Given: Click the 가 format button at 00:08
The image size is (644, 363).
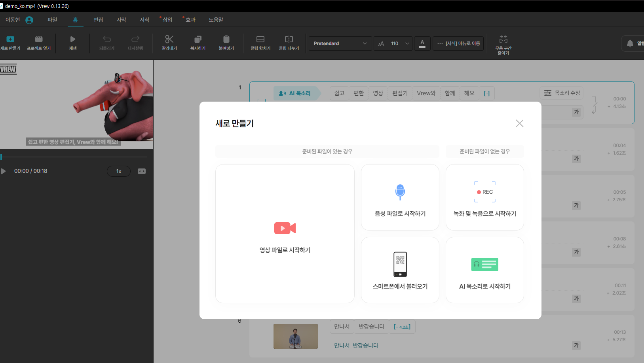Looking at the screenshot, I should click(x=576, y=252).
